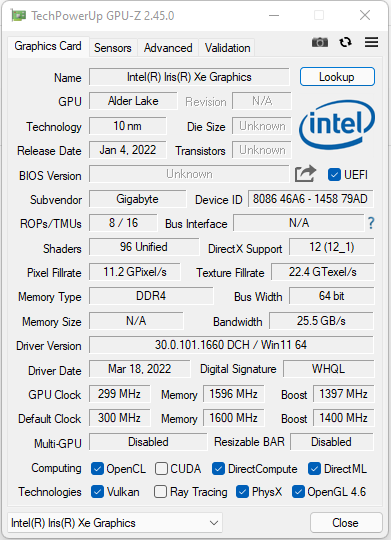Enable the Ray Tracing checkbox
Screen dimensions: 391x540
(x=160, y=492)
